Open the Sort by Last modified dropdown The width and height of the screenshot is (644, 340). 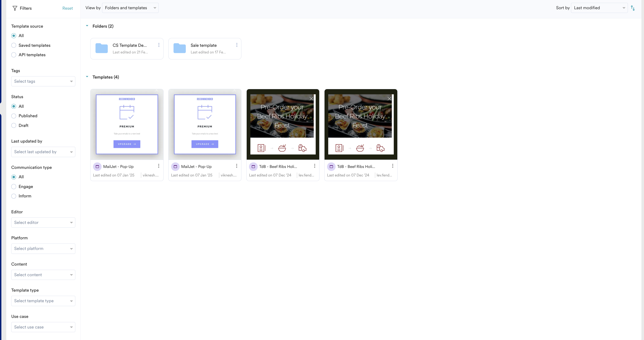599,8
